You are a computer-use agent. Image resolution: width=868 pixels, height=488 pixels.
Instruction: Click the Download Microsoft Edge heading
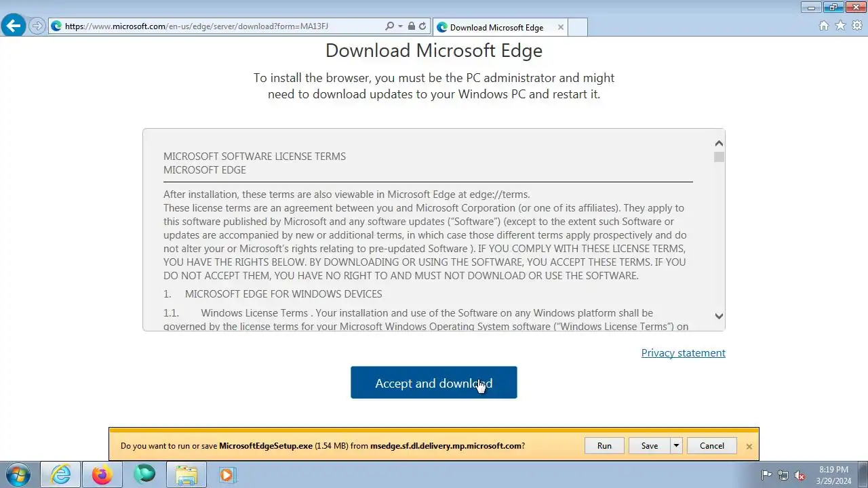click(x=434, y=51)
